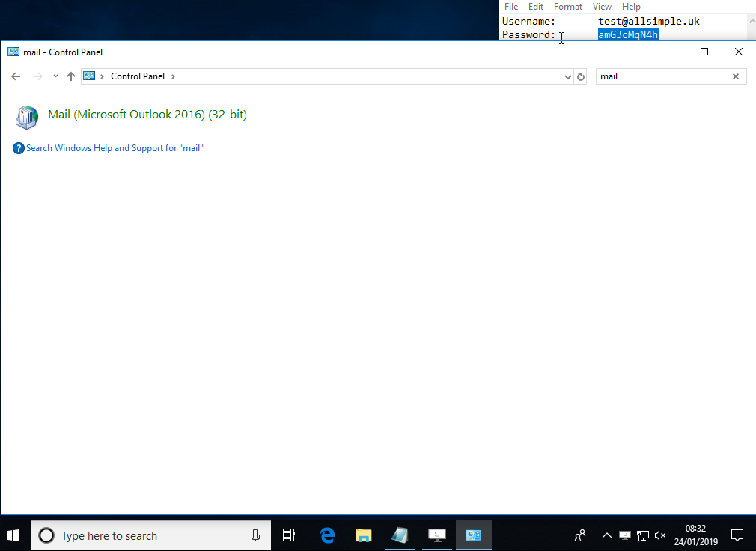The height and width of the screenshot is (551, 756).
Task: Expand the chevron after Control Panel breadcrumb
Action: tap(173, 76)
